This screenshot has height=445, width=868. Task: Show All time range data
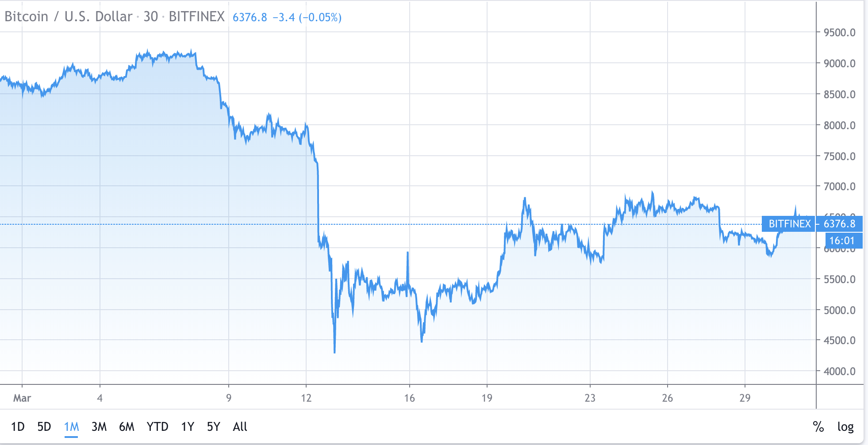click(240, 427)
